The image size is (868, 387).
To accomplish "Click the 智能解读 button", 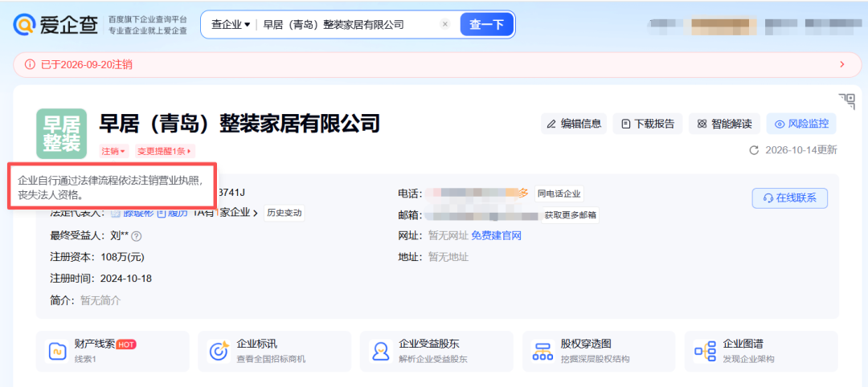I will pos(725,124).
